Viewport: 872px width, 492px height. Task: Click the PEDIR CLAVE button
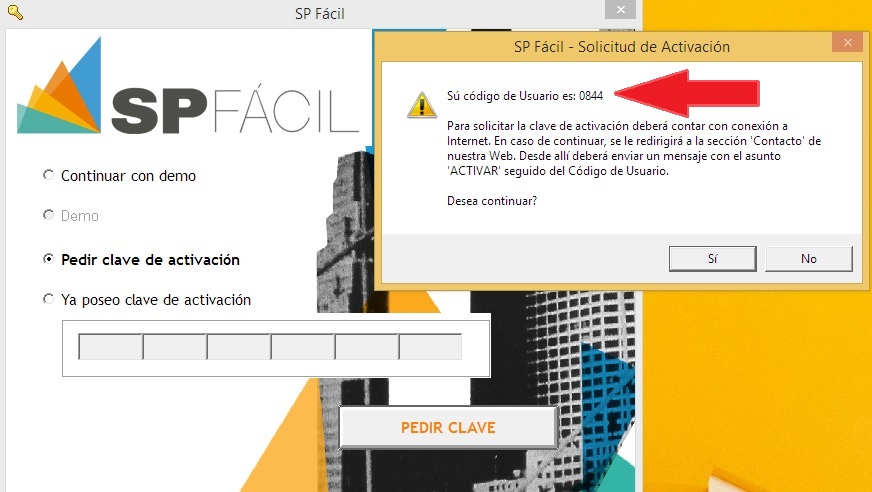click(x=448, y=427)
